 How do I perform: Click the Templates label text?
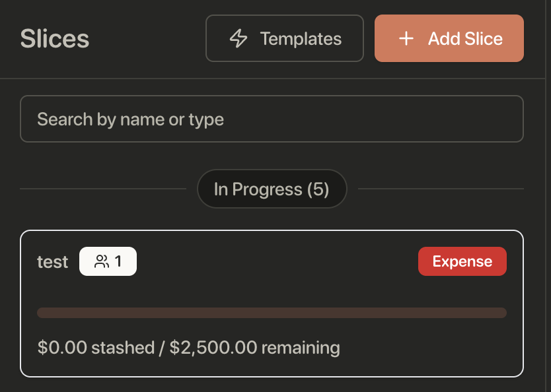point(301,38)
